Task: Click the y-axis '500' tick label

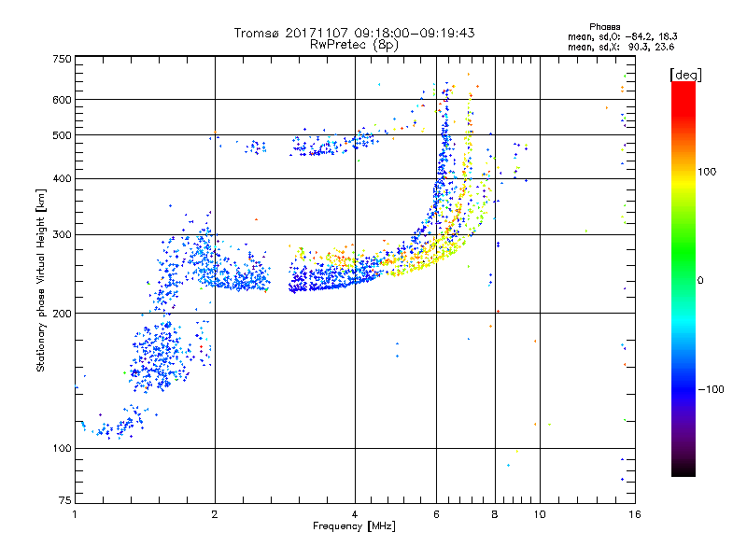Action: pos(62,135)
